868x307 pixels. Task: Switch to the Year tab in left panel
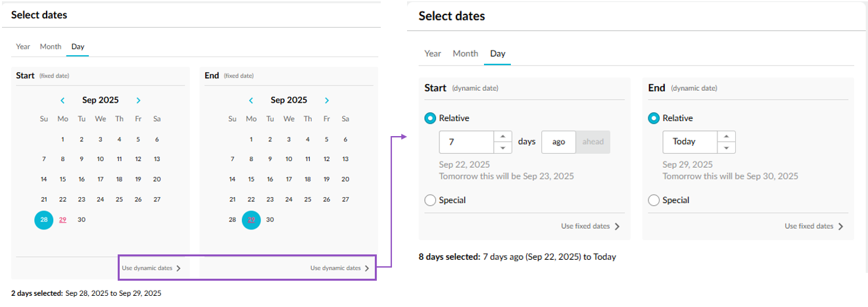(23, 47)
